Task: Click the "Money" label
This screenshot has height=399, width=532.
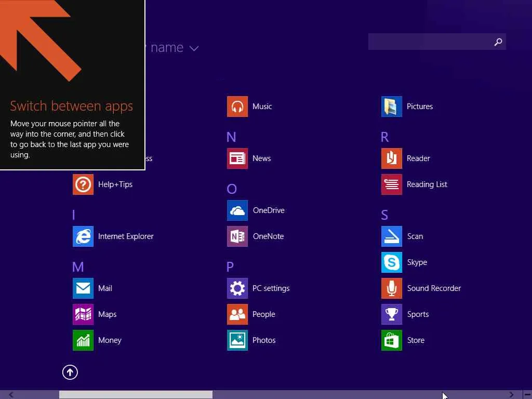Action: tap(110, 340)
